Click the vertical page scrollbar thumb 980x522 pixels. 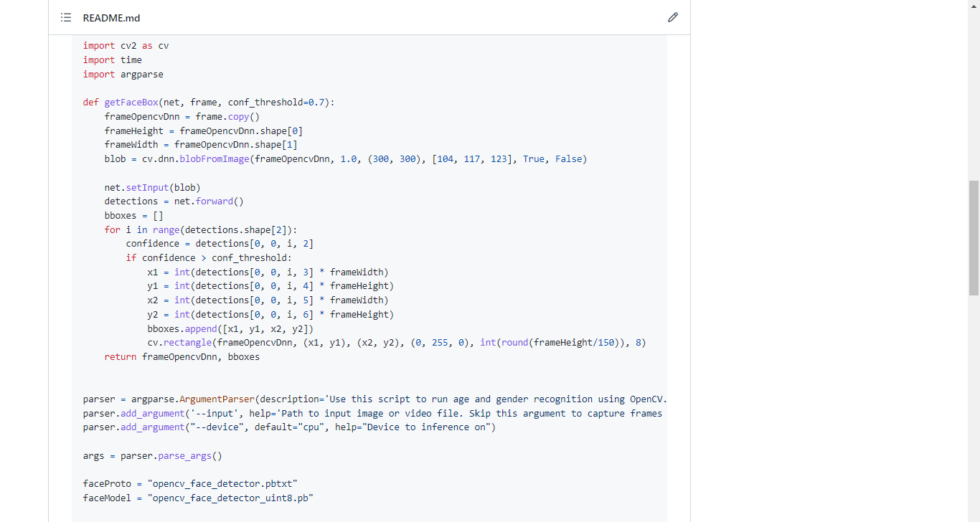click(974, 237)
